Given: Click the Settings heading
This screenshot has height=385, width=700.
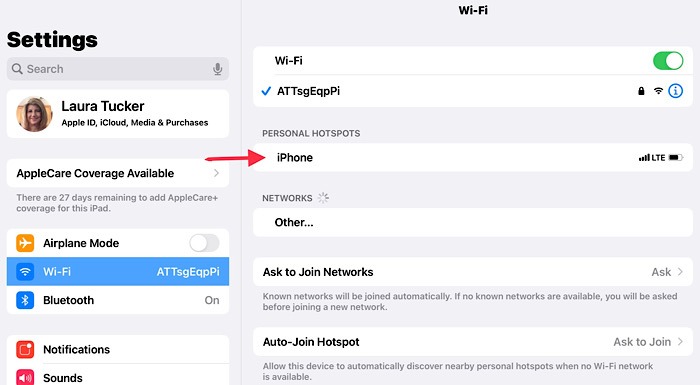Looking at the screenshot, I should click(52, 40).
